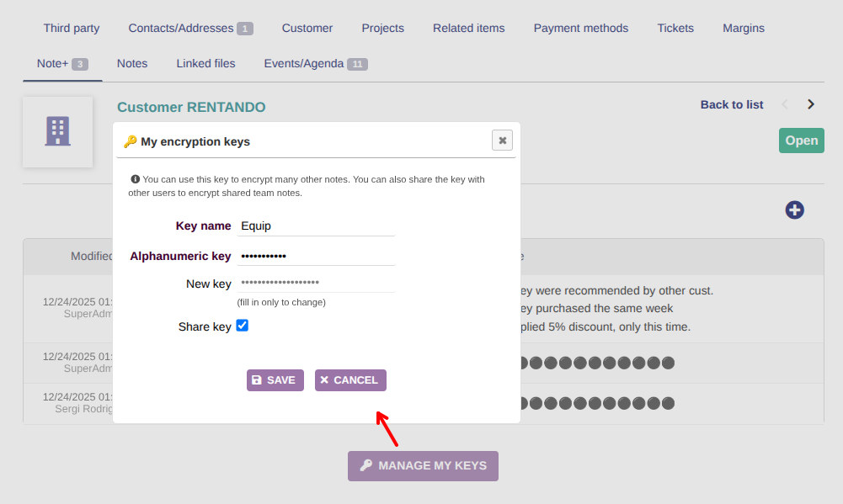Screen dimensions: 843x504
Task: Click the Open status badge
Action: 801,141
